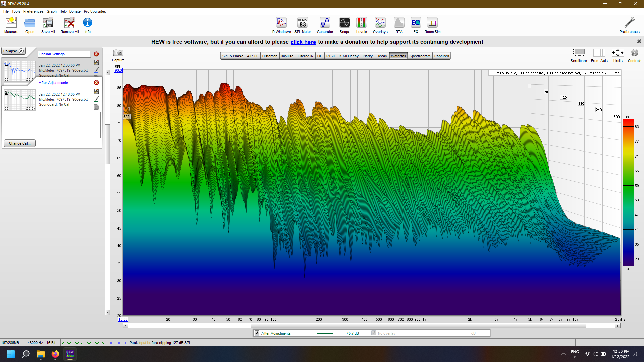Open the Preferences menu
The height and width of the screenshot is (362, 644).
pyautogui.click(x=33, y=11)
